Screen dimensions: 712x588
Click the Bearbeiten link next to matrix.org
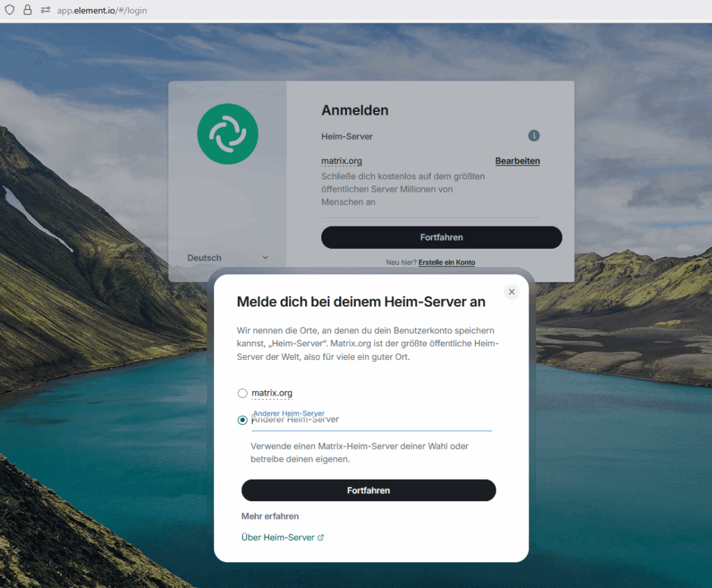click(x=517, y=161)
